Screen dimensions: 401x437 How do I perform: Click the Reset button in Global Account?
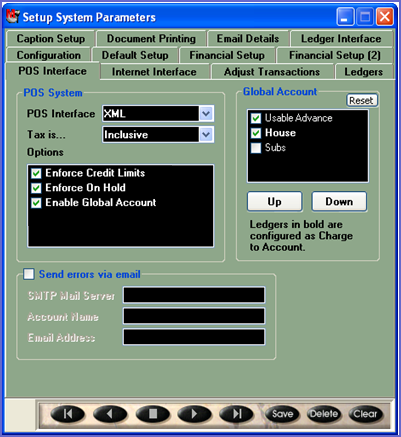pos(361,100)
